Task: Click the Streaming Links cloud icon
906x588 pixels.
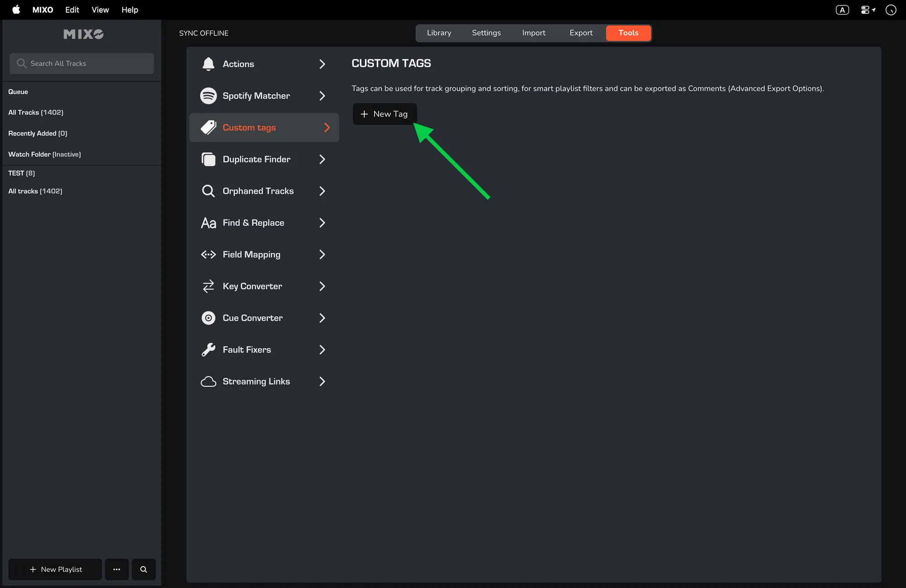Action: [208, 382]
